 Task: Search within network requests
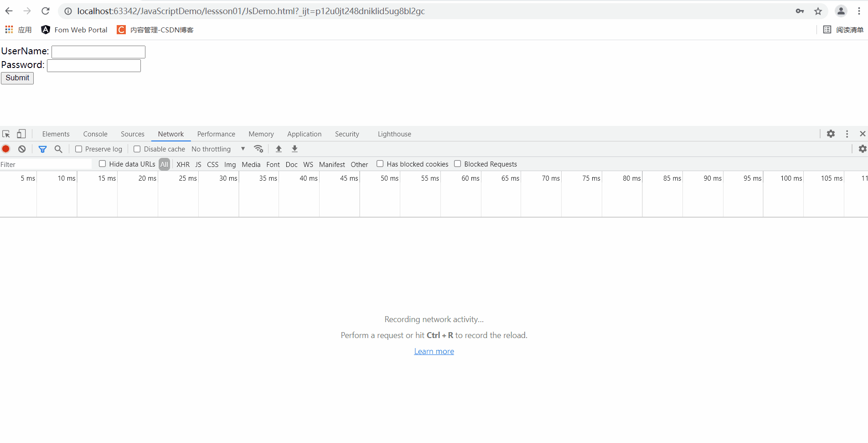pos(58,149)
